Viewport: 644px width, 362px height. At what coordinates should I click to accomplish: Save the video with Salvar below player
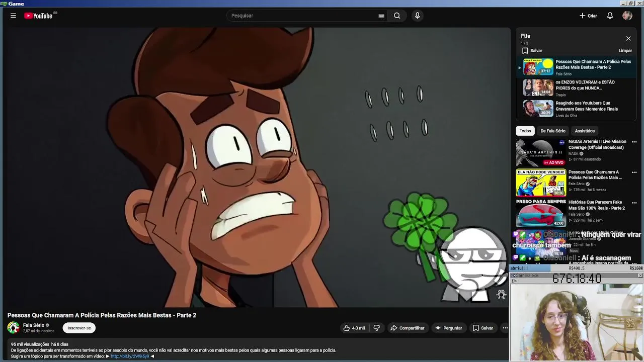[483, 328]
